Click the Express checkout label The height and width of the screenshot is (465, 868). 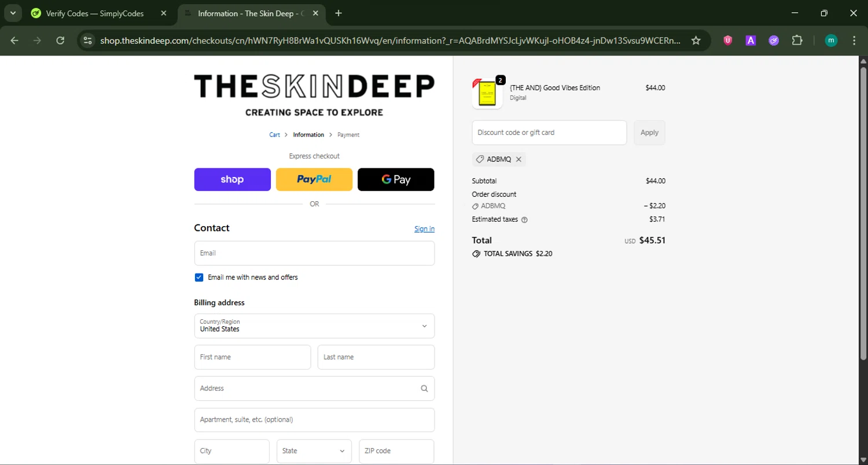314,156
